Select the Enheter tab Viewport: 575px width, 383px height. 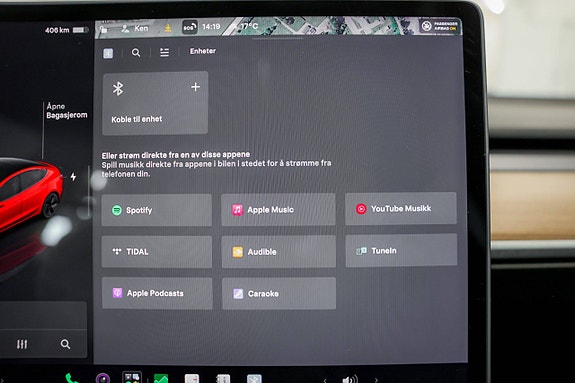point(203,51)
